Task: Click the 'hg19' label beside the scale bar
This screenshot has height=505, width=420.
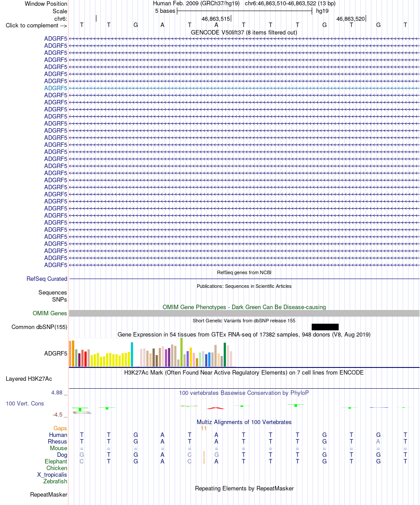Action: point(322,11)
